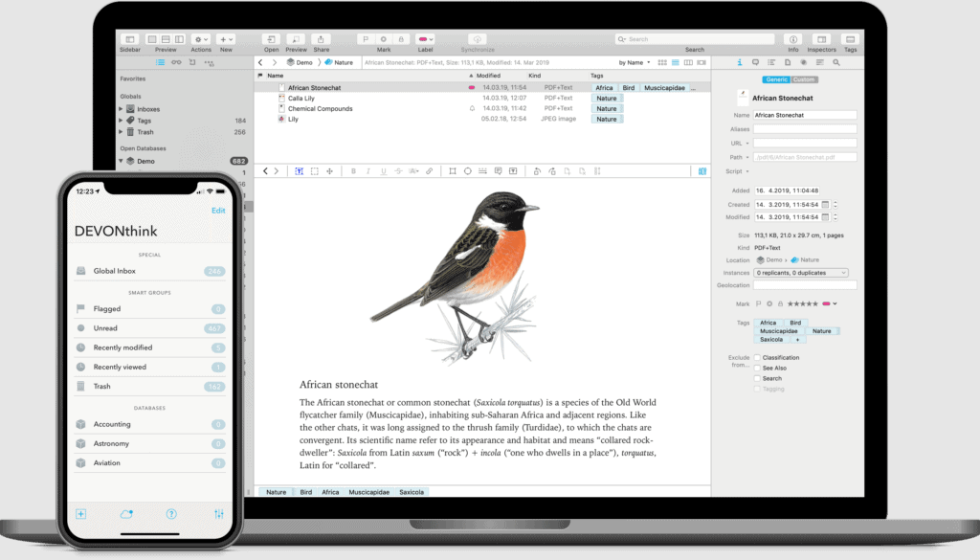Image resolution: width=980 pixels, height=560 pixels.
Task: Open the Label color dropdown in toolbar
Action: pos(426,39)
